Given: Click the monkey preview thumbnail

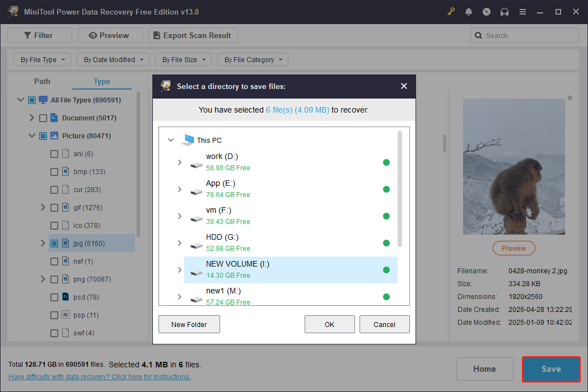Looking at the screenshot, I should [x=514, y=166].
